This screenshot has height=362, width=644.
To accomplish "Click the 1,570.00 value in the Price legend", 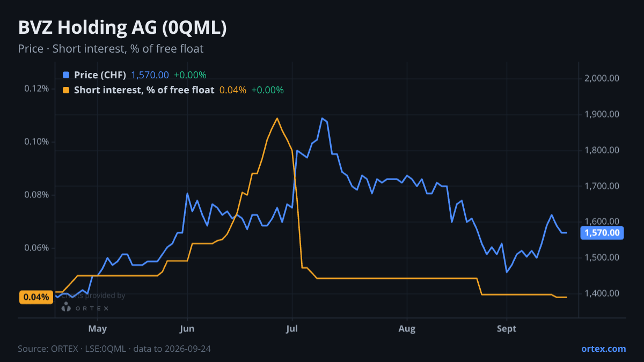I will coord(150,75).
